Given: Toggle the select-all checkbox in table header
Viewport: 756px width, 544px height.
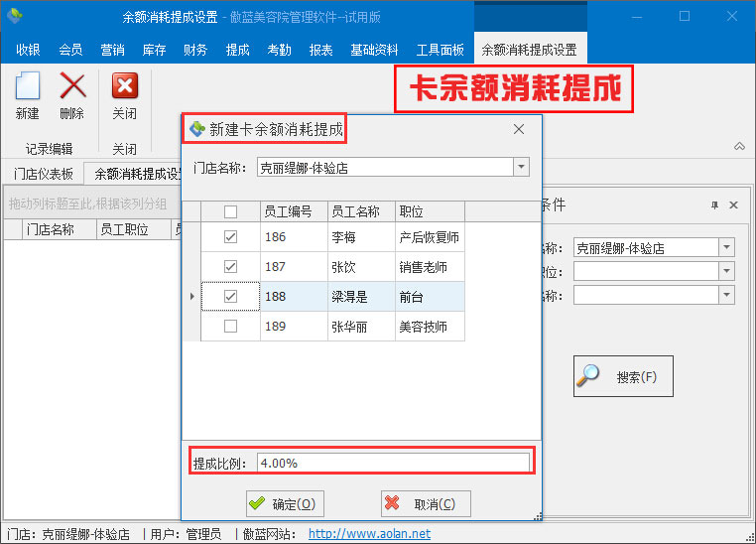Looking at the screenshot, I should pyautogui.click(x=230, y=211).
